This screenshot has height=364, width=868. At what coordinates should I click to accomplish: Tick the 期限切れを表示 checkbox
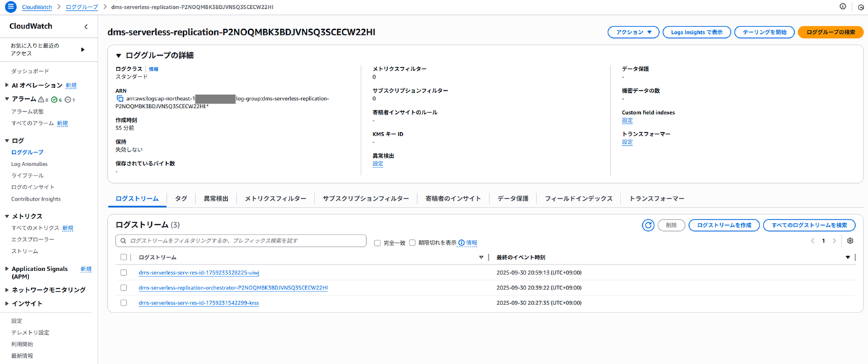coord(412,243)
